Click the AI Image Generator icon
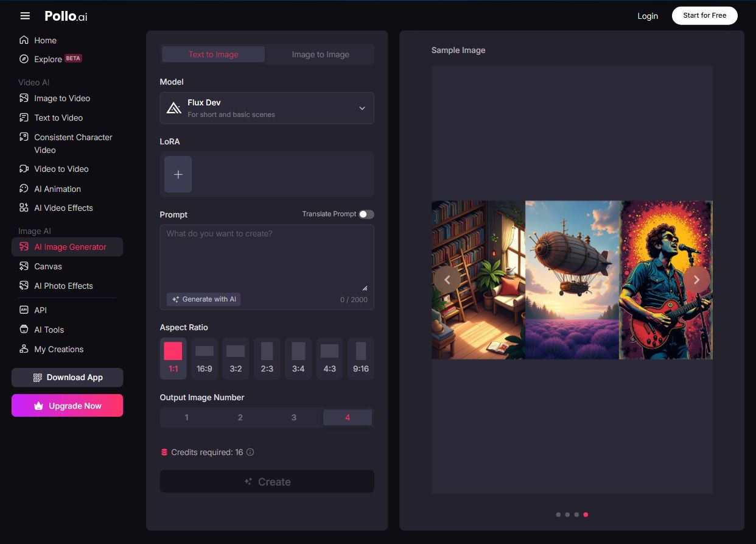This screenshot has height=544, width=756. click(24, 247)
